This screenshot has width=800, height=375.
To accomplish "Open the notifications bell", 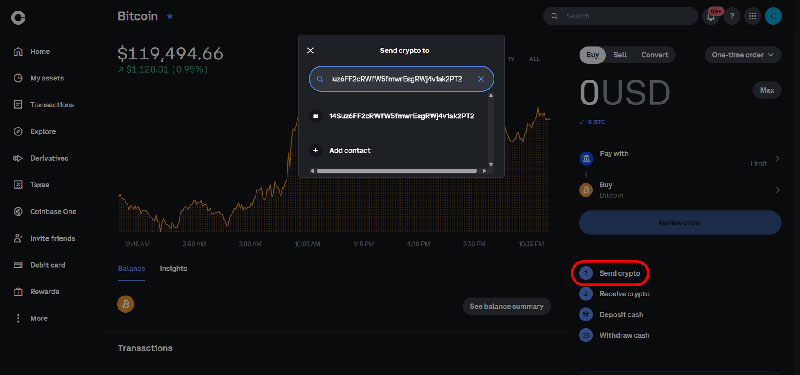I will coord(711,16).
